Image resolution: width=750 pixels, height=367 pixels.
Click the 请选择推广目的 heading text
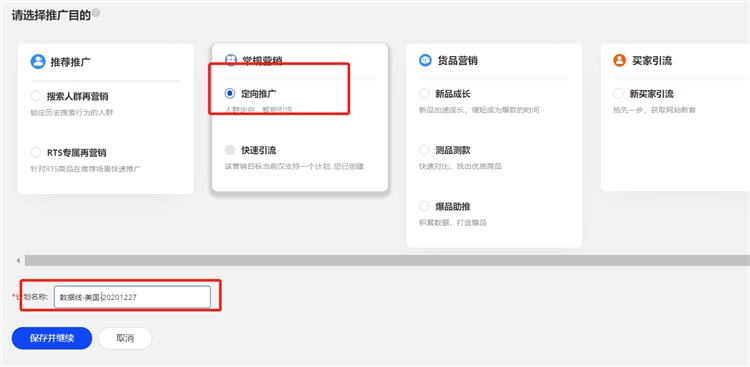51,15
